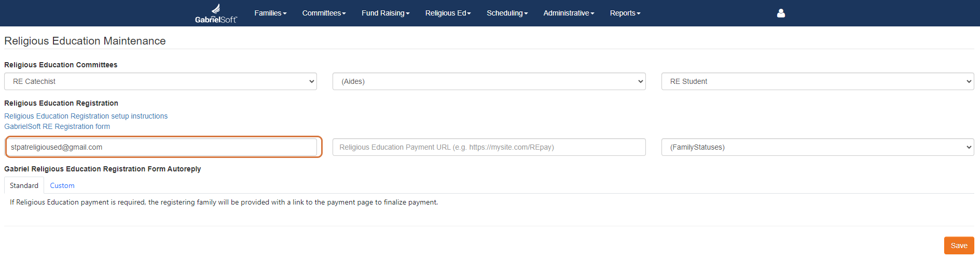
Task: Open the Administrative menu
Action: [569, 13]
